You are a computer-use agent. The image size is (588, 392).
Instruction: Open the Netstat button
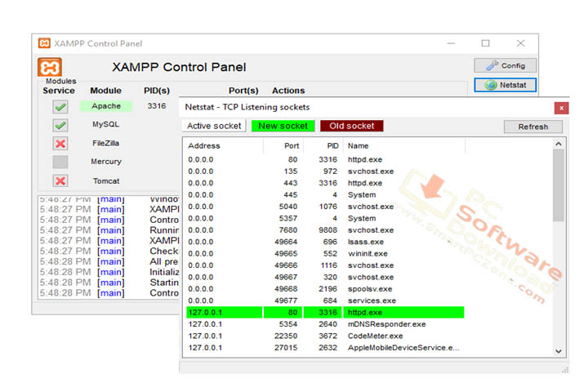pyautogui.click(x=506, y=85)
